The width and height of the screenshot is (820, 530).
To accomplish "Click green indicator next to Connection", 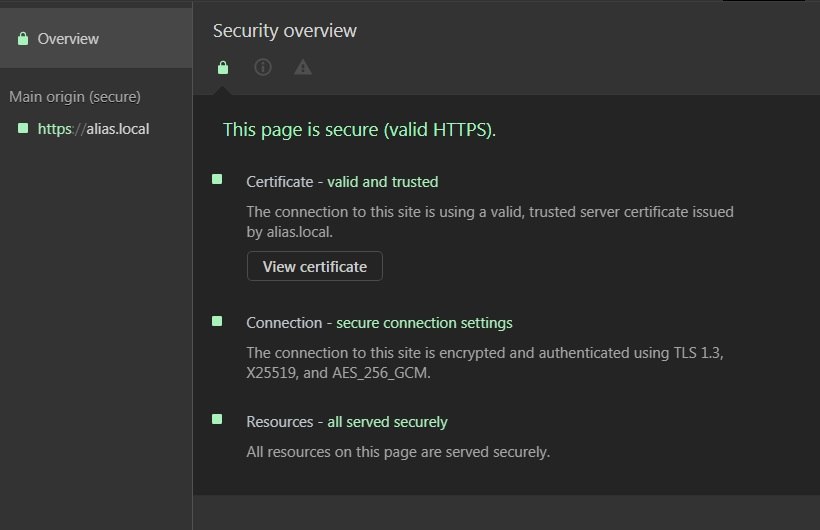I will [217, 321].
